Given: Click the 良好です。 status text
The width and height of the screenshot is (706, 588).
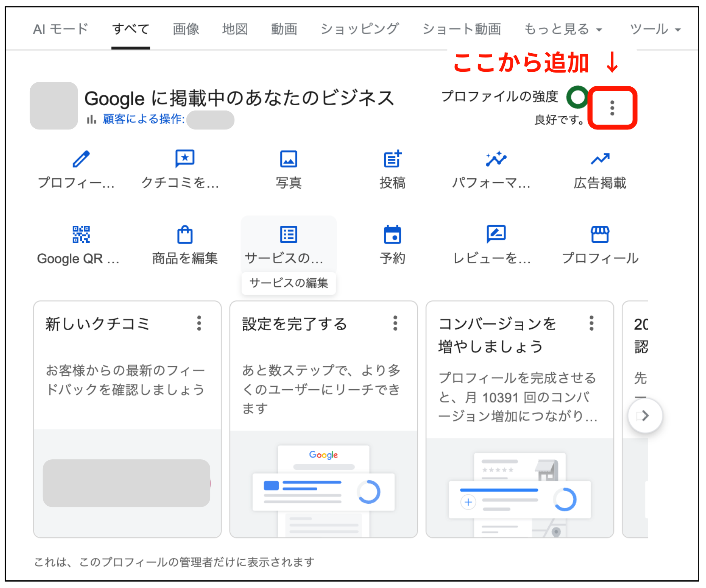Looking at the screenshot, I should (x=559, y=120).
